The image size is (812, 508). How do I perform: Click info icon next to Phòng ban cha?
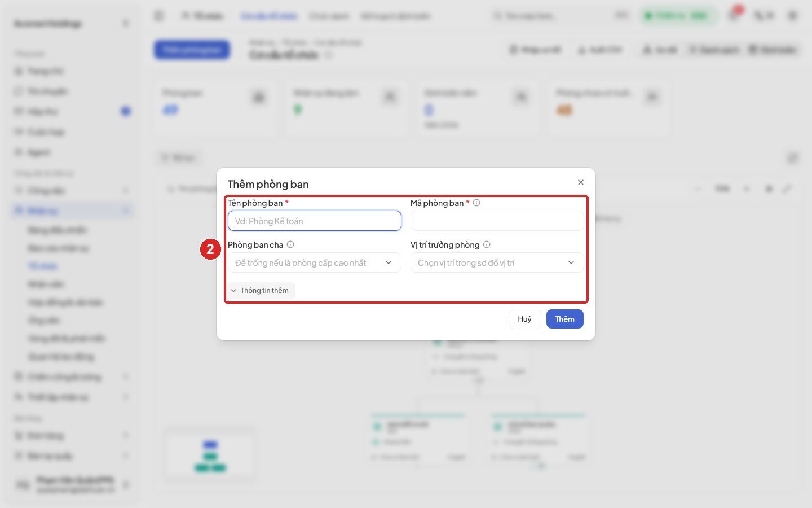tap(290, 244)
